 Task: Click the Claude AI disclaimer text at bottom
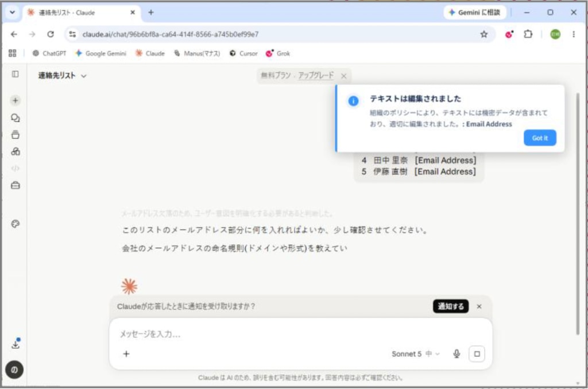(300, 378)
